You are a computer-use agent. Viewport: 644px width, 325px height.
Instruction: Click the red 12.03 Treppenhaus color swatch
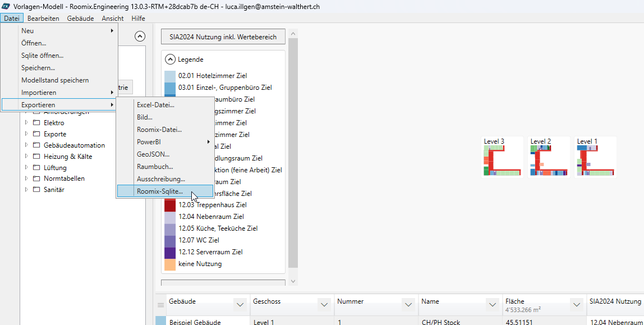point(169,204)
